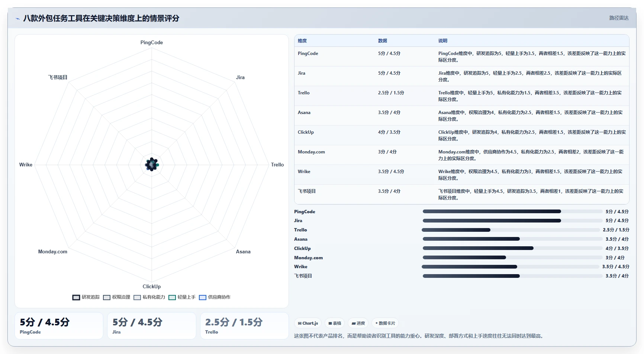The width and height of the screenshot is (644, 354).
Task: Click the 说明 column header
Action: [x=442, y=41]
